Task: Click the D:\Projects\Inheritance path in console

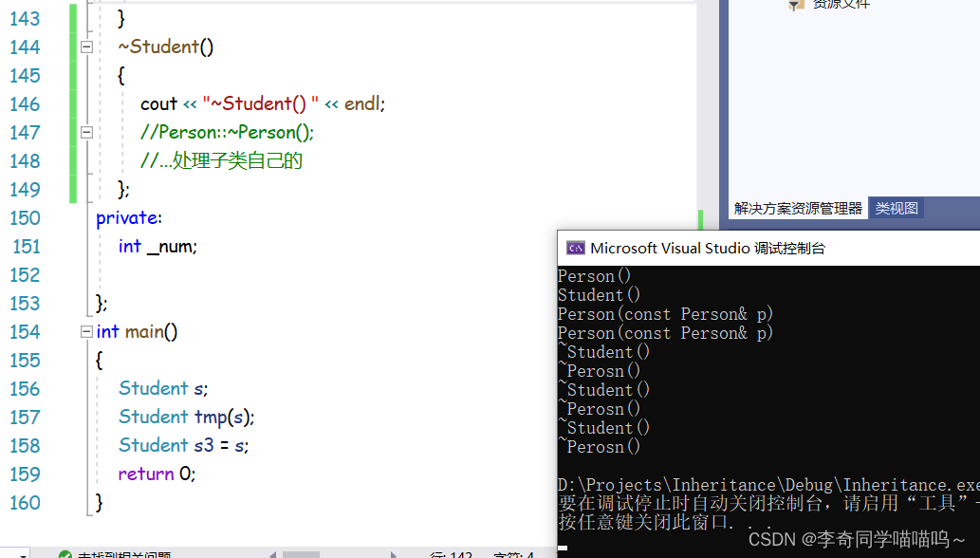Action: (x=769, y=485)
